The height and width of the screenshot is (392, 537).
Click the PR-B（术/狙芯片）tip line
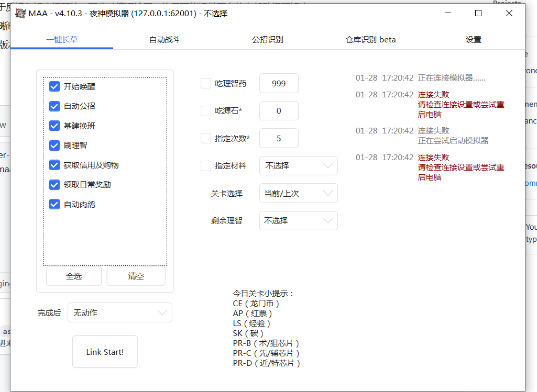(x=266, y=343)
